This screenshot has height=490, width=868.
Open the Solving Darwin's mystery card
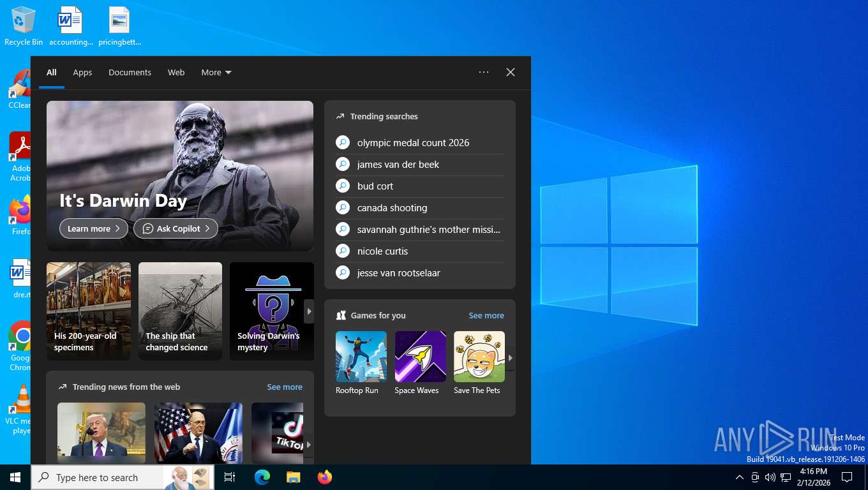(x=272, y=311)
